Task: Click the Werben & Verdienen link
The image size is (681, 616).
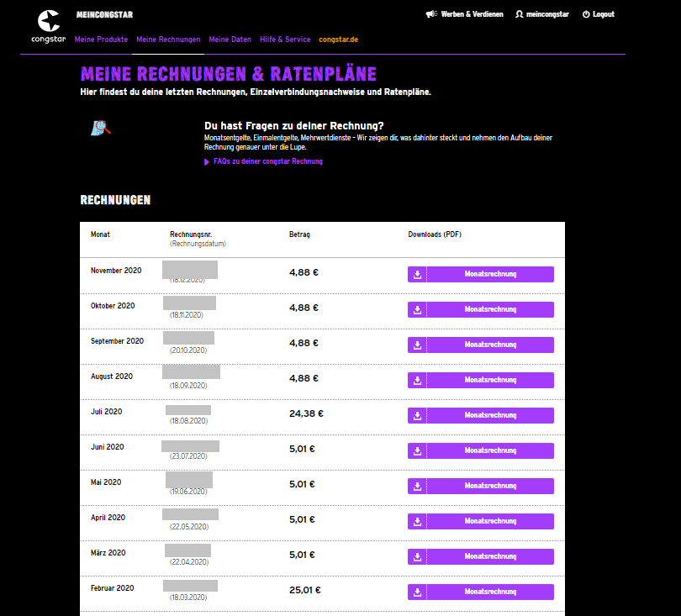Action: (472, 14)
